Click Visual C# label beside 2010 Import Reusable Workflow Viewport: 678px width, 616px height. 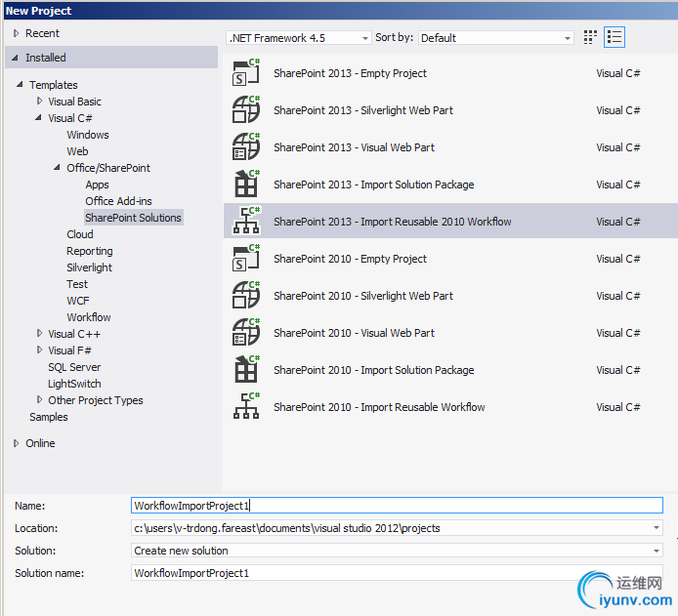tap(617, 407)
